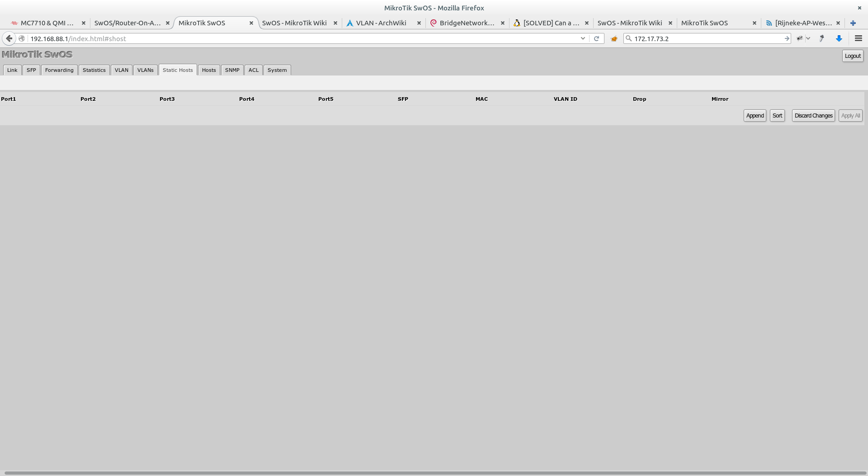Click the blue downloads arrow icon
868x476 pixels.
pyautogui.click(x=839, y=38)
